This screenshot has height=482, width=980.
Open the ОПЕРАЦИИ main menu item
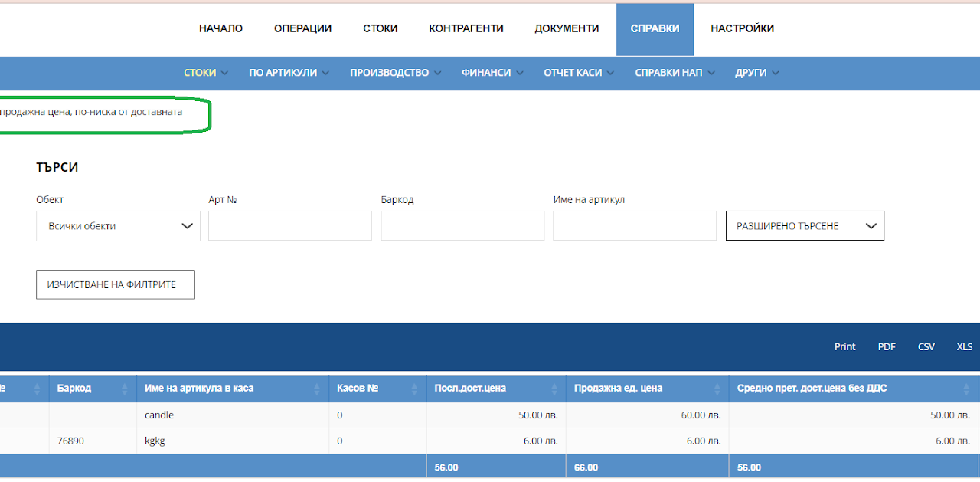[x=302, y=28]
